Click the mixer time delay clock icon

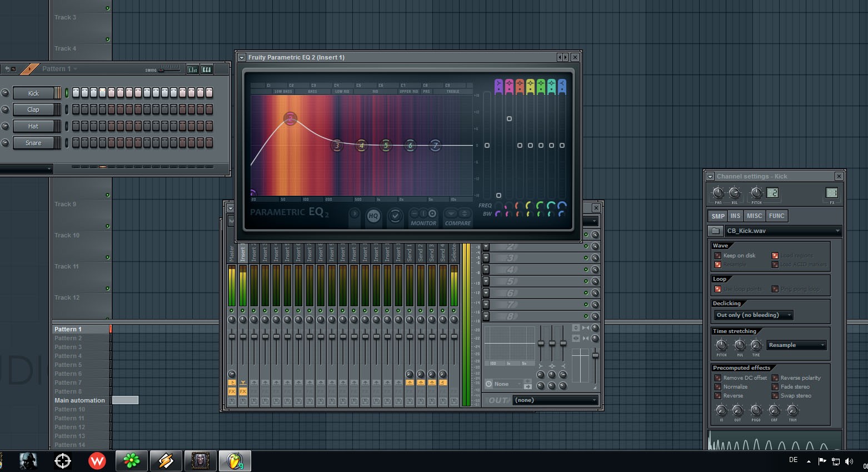pyautogui.click(x=489, y=384)
